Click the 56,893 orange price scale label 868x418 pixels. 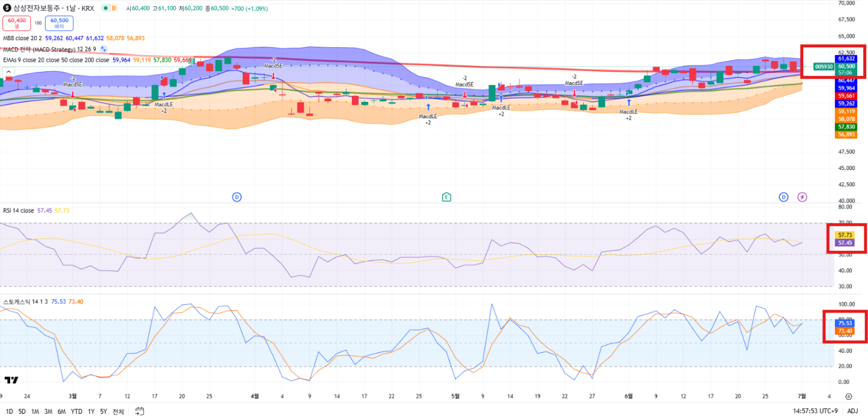pyautogui.click(x=846, y=134)
